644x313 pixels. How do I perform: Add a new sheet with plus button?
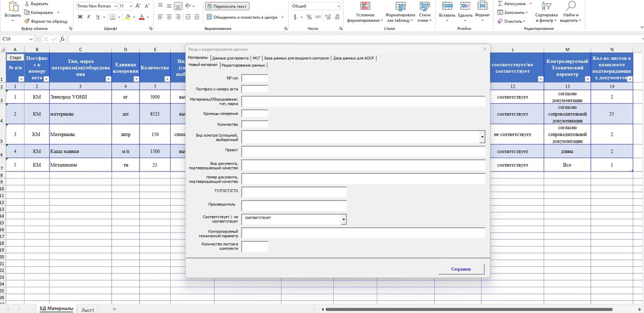(114, 309)
